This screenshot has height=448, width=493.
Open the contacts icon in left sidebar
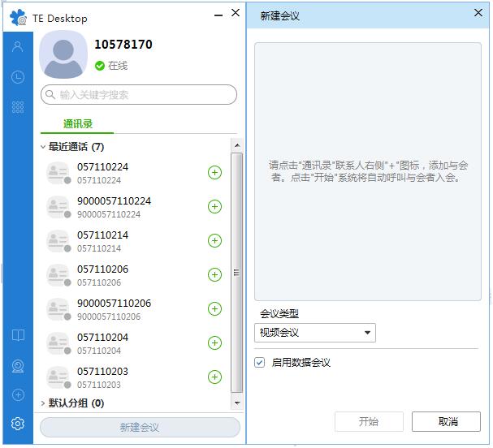17,47
